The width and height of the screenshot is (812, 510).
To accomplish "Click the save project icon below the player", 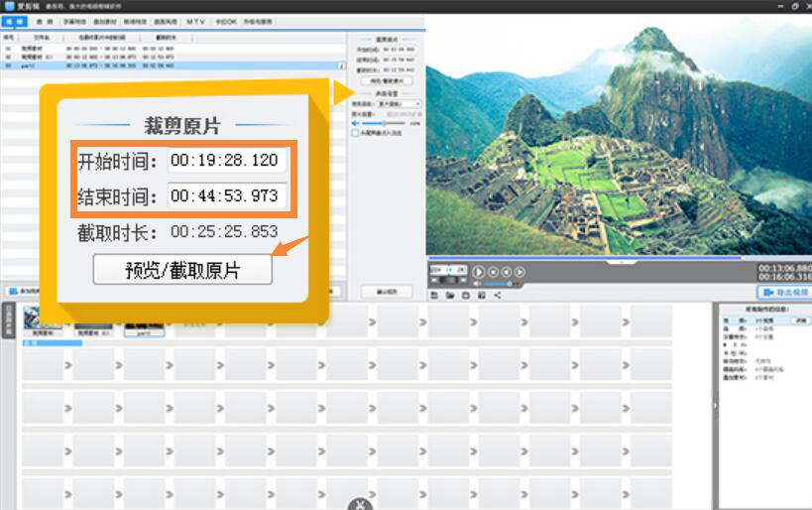I will (x=466, y=295).
